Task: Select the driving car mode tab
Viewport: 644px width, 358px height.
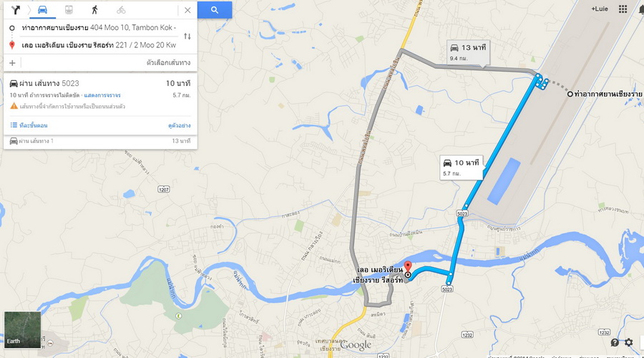Action: point(42,10)
